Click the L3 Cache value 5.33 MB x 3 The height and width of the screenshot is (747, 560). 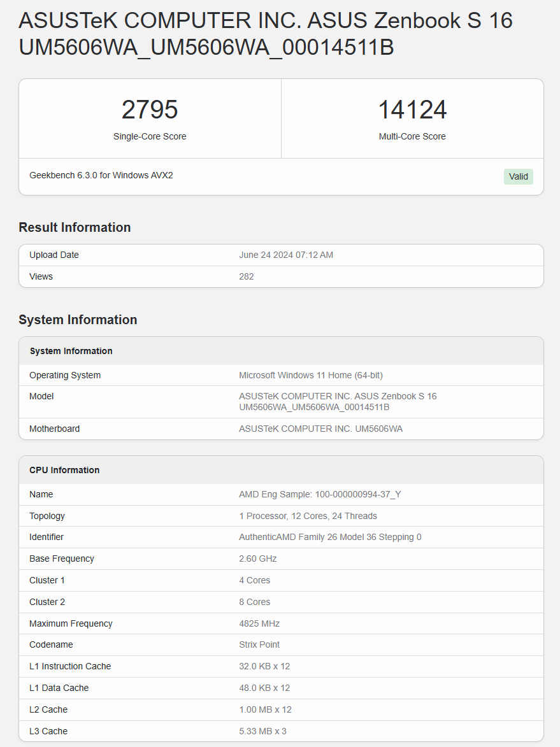pyautogui.click(x=262, y=731)
